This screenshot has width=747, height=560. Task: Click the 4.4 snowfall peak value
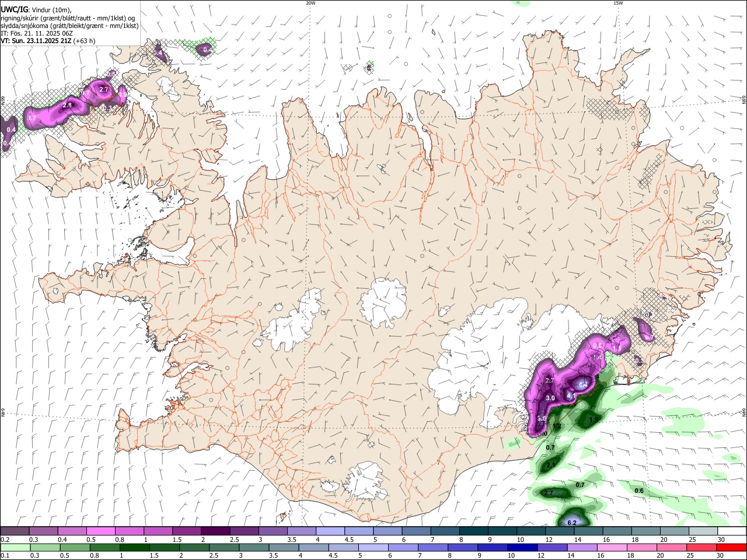click(582, 384)
